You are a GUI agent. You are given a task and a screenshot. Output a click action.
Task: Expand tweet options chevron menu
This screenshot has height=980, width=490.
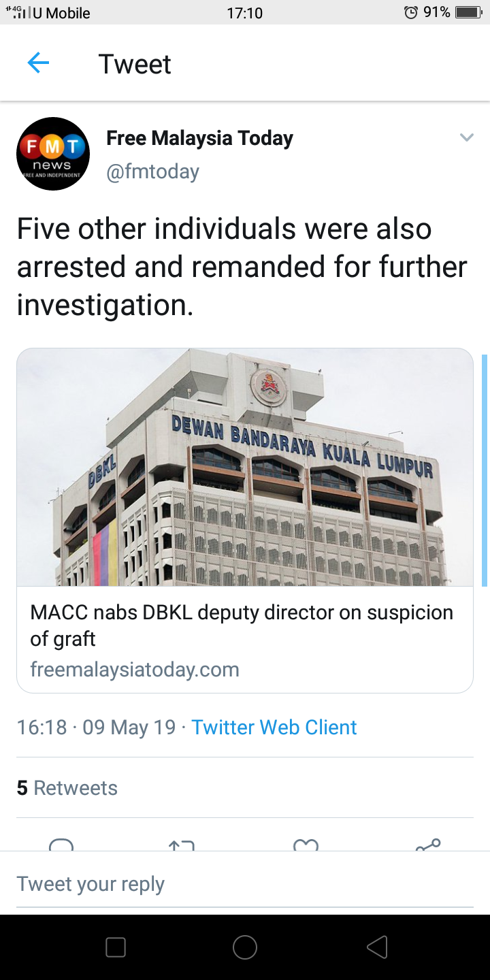click(466, 137)
